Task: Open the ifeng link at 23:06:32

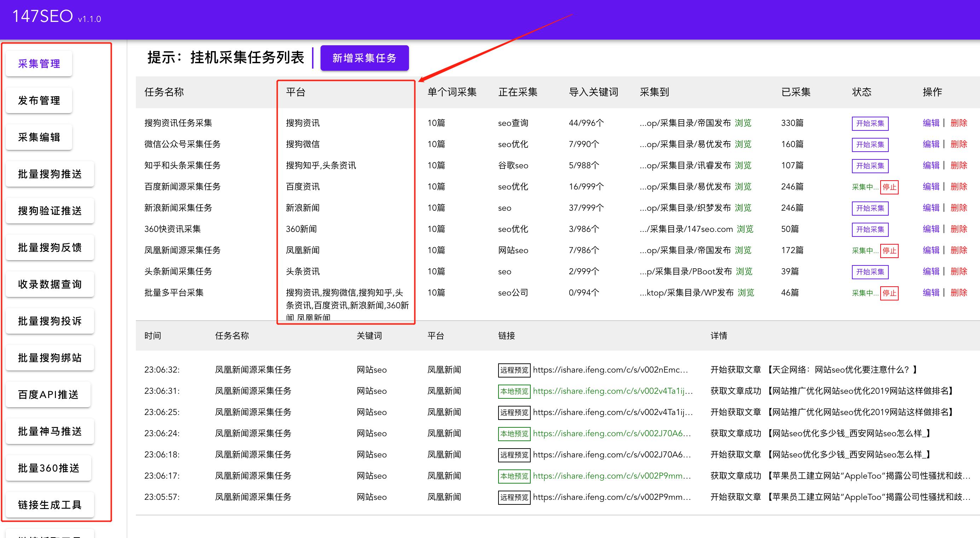Action: [x=611, y=370]
